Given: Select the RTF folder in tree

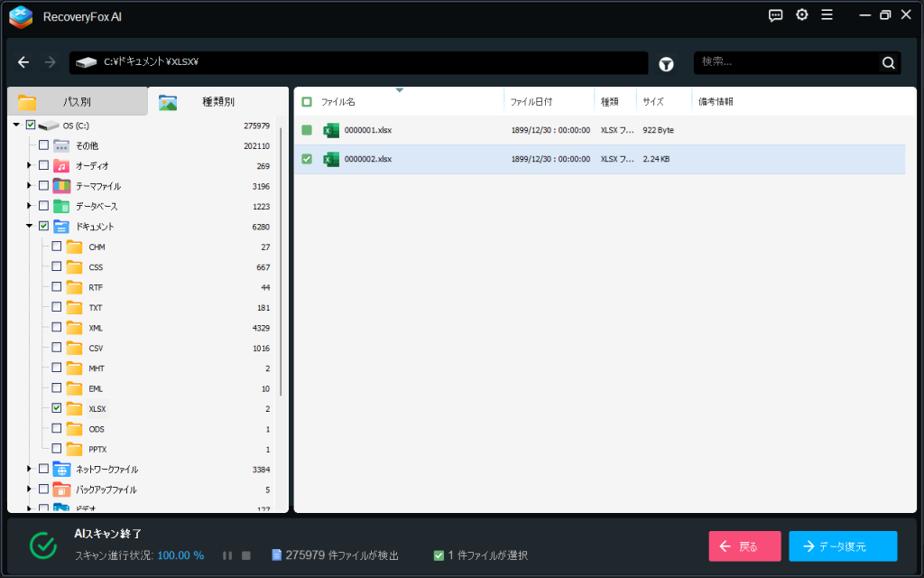Looking at the screenshot, I should [96, 288].
